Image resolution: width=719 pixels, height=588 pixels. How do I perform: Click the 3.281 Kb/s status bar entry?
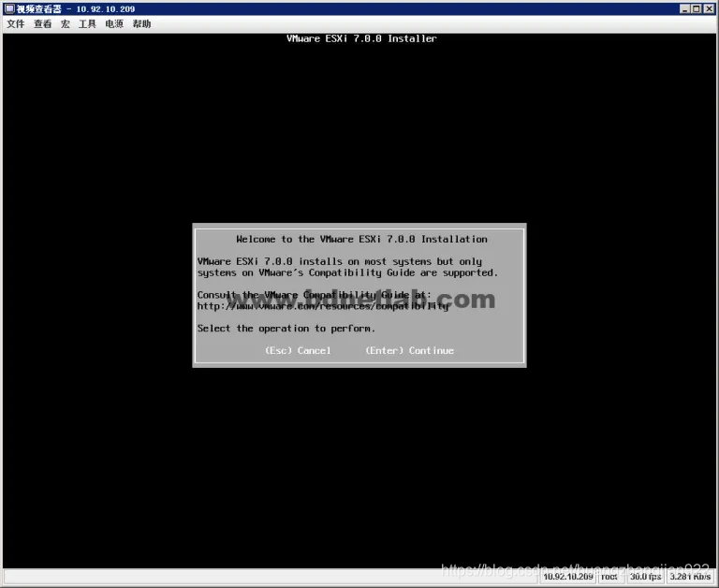(690, 577)
